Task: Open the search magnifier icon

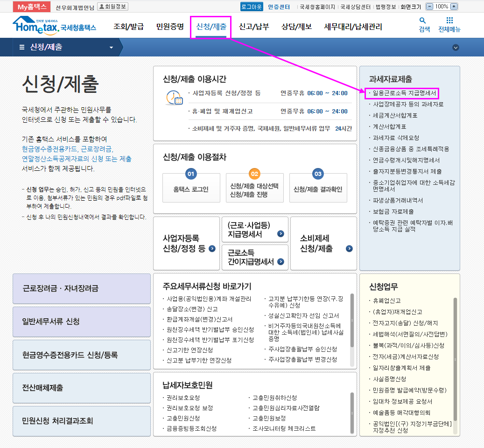Action: [x=422, y=21]
